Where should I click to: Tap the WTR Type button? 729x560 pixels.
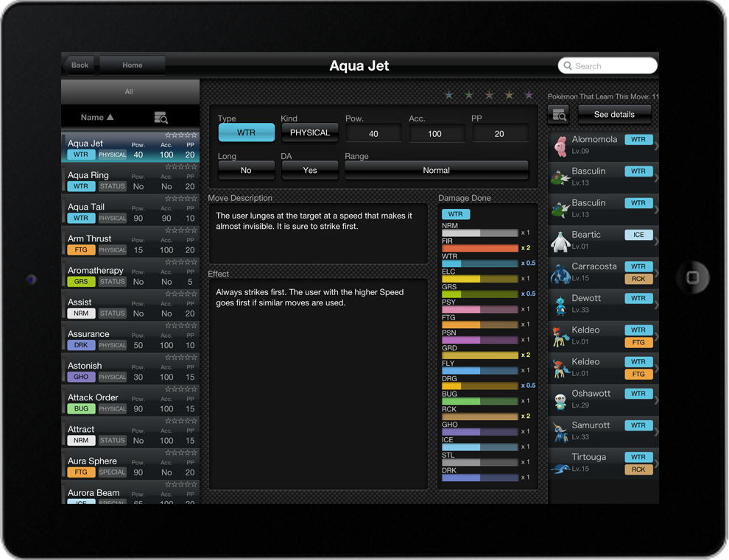247,133
